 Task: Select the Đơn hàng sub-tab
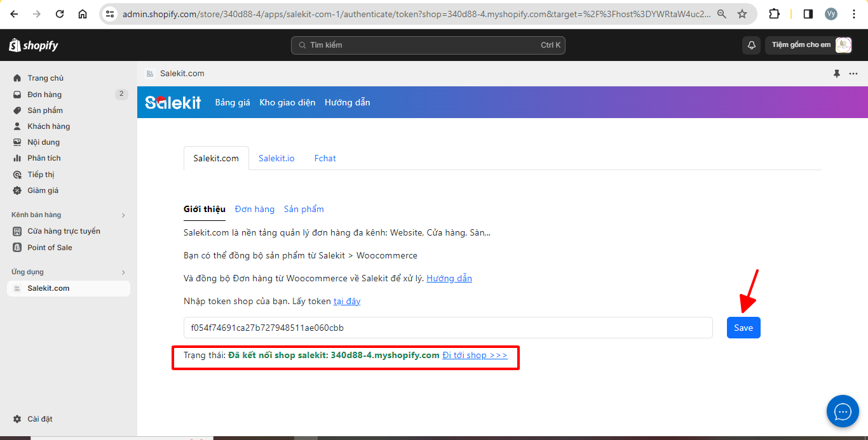click(254, 209)
